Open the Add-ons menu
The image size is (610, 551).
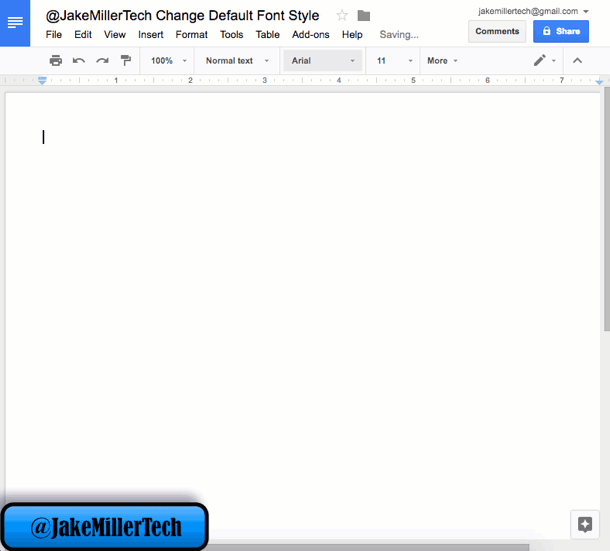[x=311, y=35]
